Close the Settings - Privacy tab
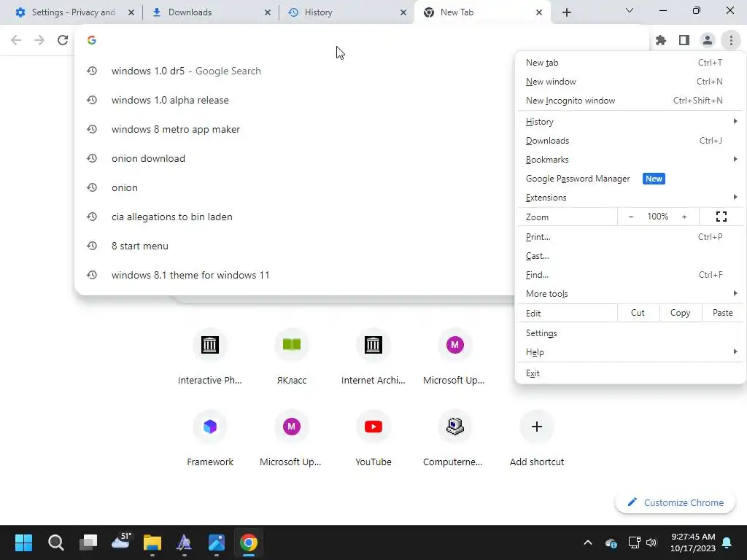This screenshot has width=747, height=560. (131, 12)
